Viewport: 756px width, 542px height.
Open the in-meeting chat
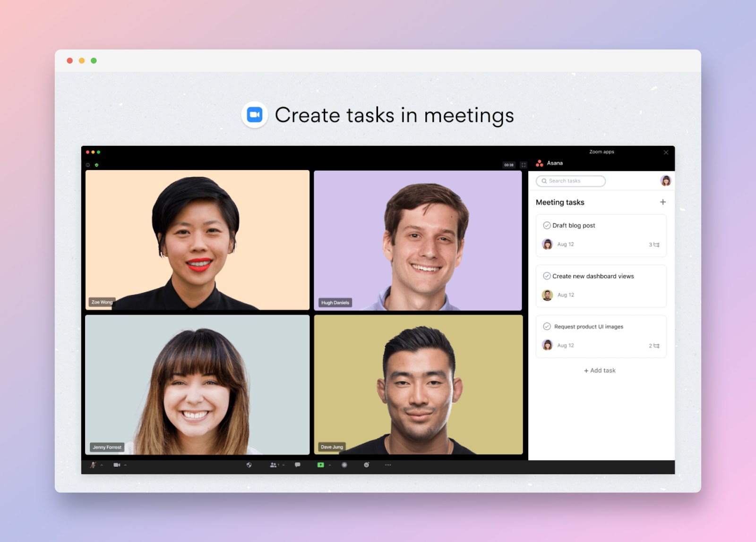tap(298, 466)
